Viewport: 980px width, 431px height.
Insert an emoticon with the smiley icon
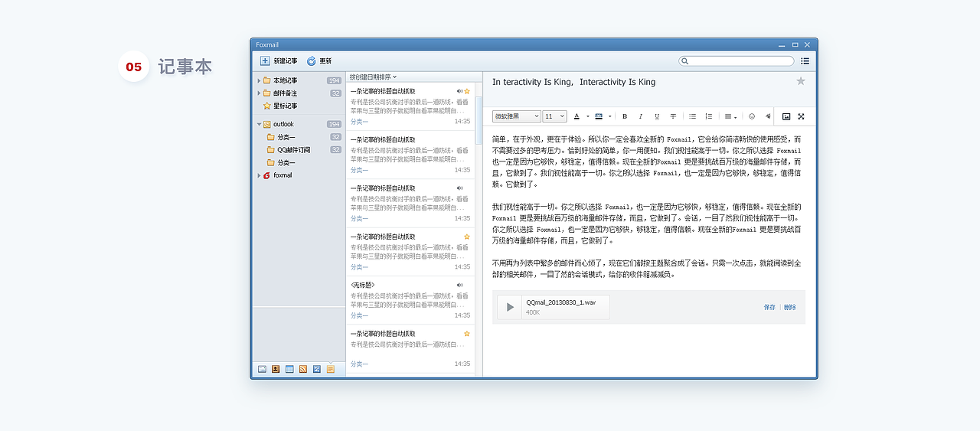pos(752,116)
